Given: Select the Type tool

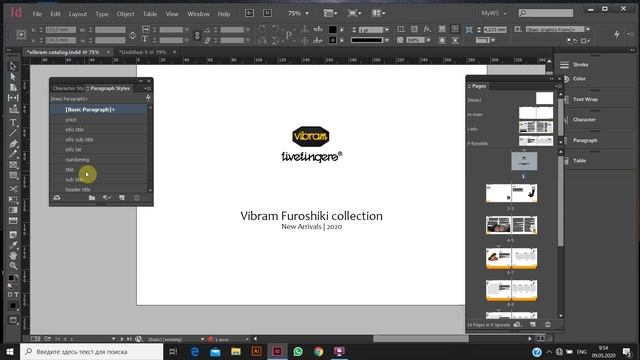Looking at the screenshot, I should click(x=13, y=122).
